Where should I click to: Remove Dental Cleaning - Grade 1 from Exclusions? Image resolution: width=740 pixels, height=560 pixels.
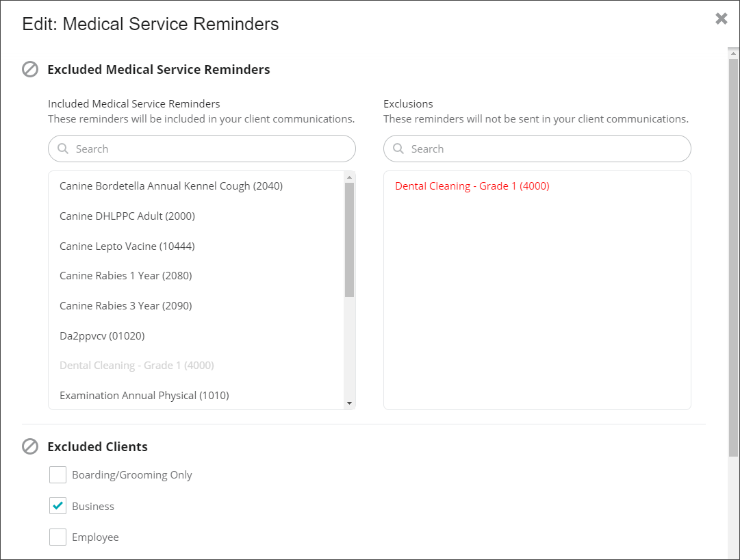click(472, 186)
